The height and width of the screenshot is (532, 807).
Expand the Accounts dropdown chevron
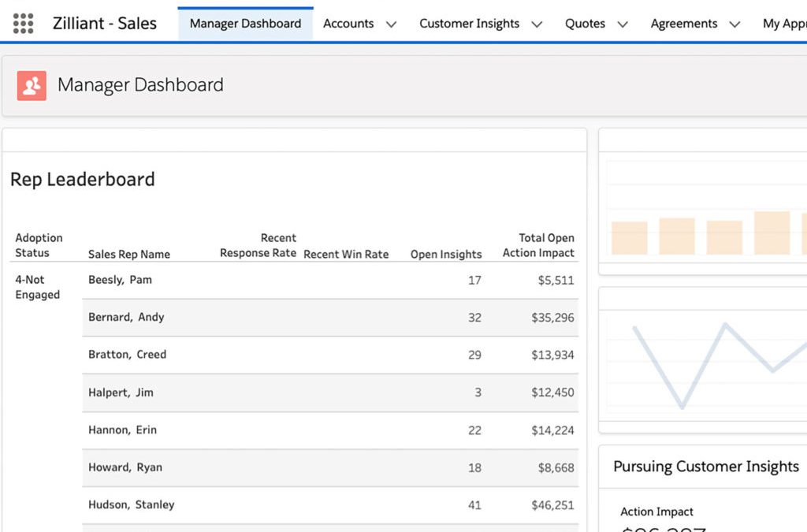(x=391, y=24)
